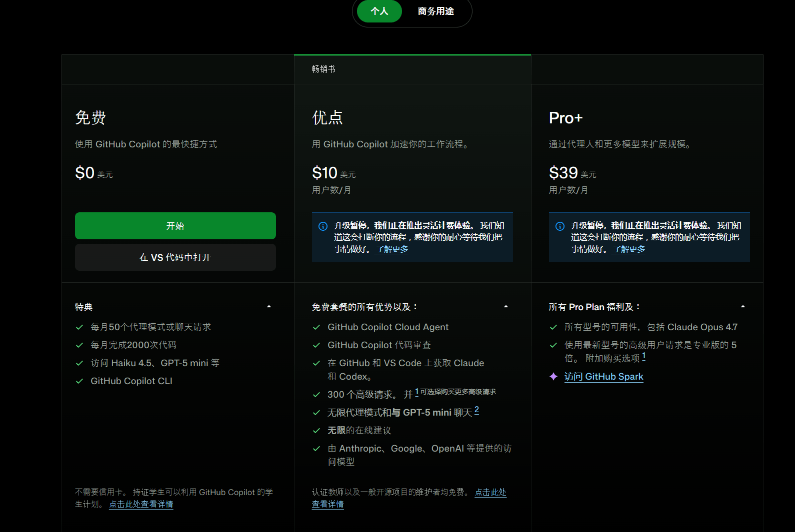Click text 用 GitHub Copilot 加速你的工作流程
The width and height of the screenshot is (795, 532).
[390, 144]
